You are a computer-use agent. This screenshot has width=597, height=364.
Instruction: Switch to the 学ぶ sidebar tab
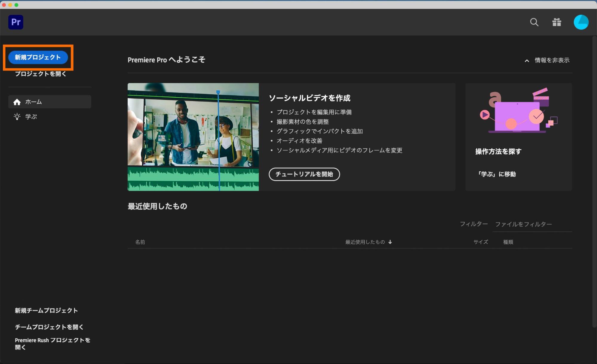tap(31, 117)
